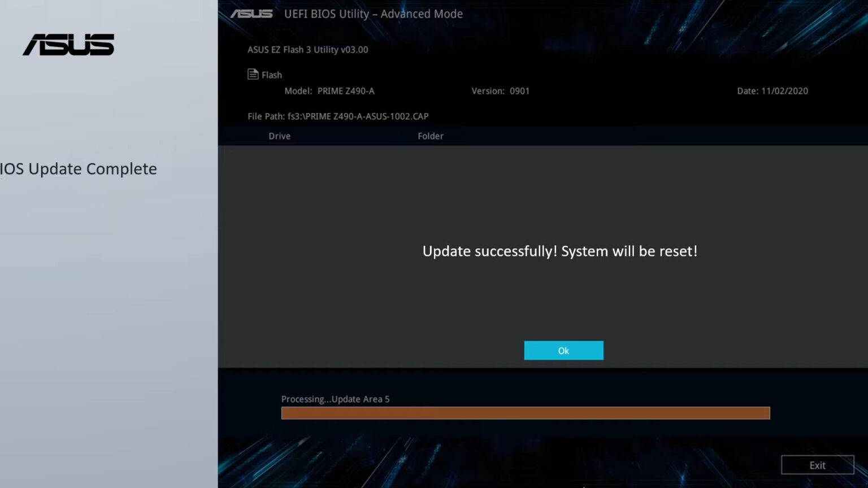Screen dimensions: 868x488
Task: Select the Flash section label
Action: click(x=271, y=75)
